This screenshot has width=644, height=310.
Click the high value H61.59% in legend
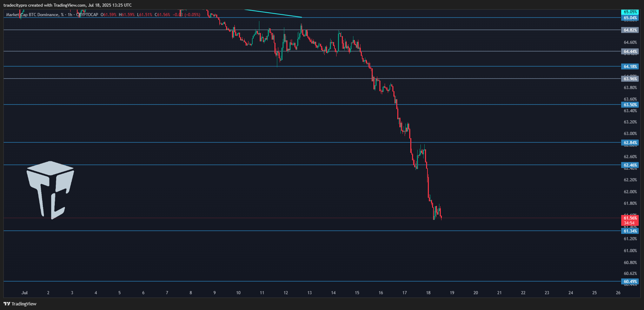(127, 15)
